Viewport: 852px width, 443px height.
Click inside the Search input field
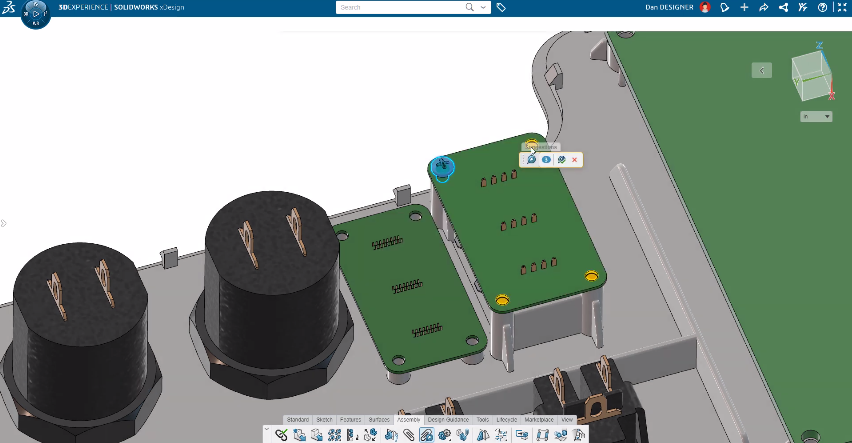400,7
